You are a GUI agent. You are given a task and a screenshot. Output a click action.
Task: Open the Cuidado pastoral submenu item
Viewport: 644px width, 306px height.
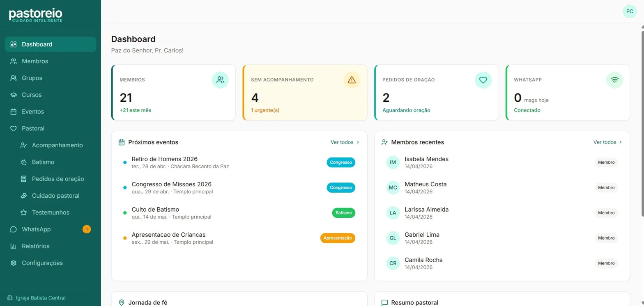pos(55,196)
